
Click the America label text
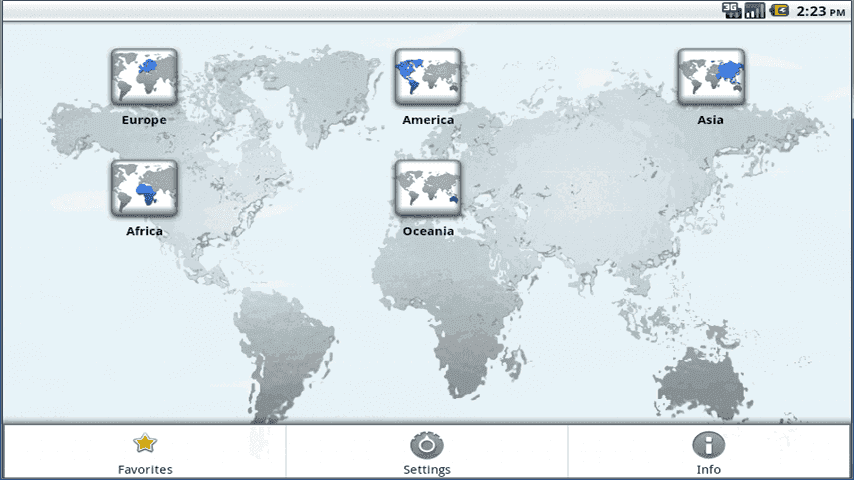click(x=428, y=120)
